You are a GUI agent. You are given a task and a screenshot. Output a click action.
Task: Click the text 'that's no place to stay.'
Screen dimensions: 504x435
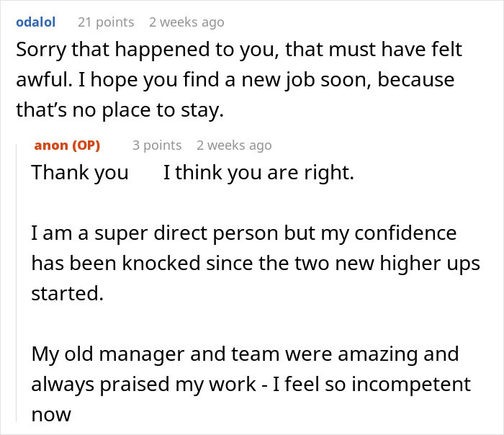click(120, 109)
